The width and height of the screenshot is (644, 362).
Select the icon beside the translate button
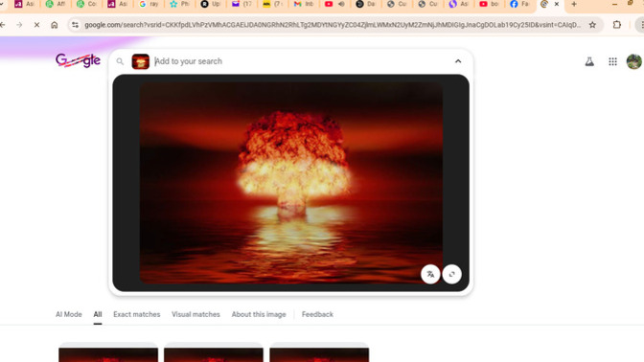(x=451, y=274)
